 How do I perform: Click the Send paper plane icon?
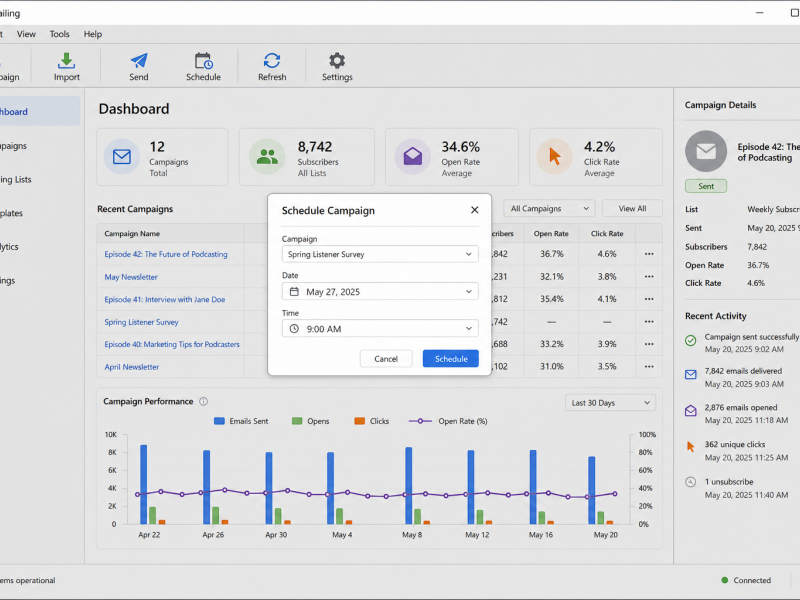click(x=139, y=61)
